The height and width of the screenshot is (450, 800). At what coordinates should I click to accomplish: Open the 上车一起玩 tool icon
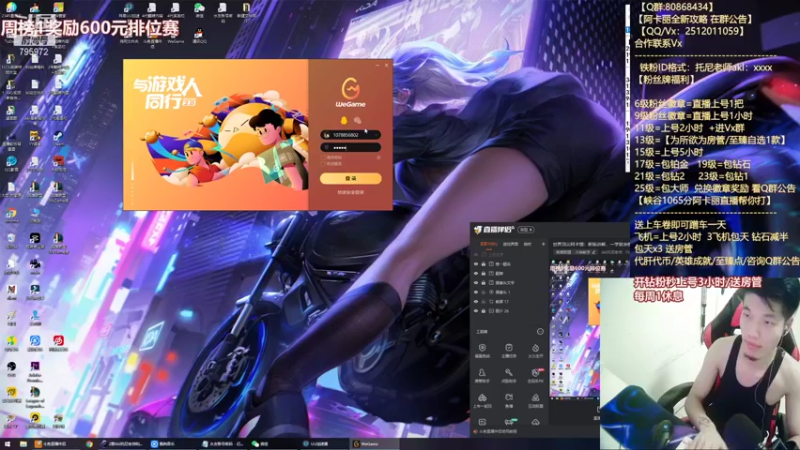pos(482,400)
